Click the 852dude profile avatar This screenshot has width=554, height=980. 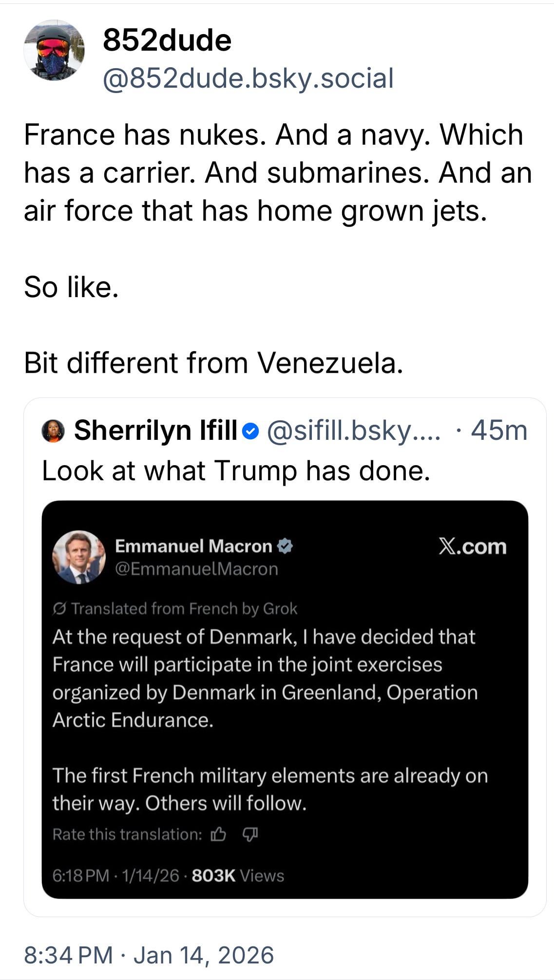pyautogui.click(x=54, y=50)
